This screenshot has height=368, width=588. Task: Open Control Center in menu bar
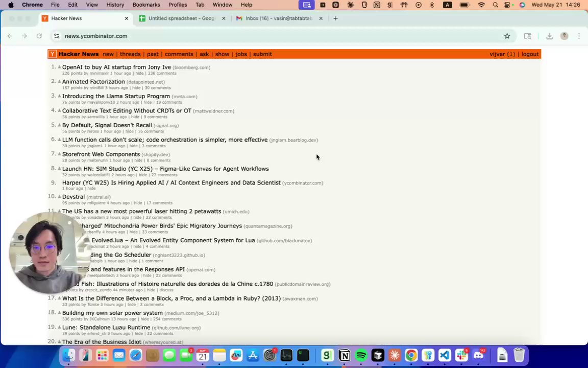pyautogui.click(x=507, y=5)
